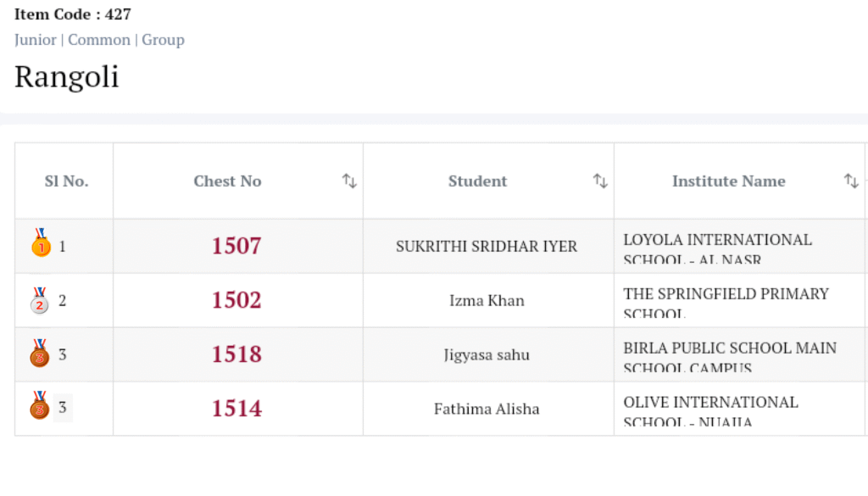Click student name Sukrithi Sridhar Iyer
The height and width of the screenshot is (496, 868).
(x=487, y=247)
